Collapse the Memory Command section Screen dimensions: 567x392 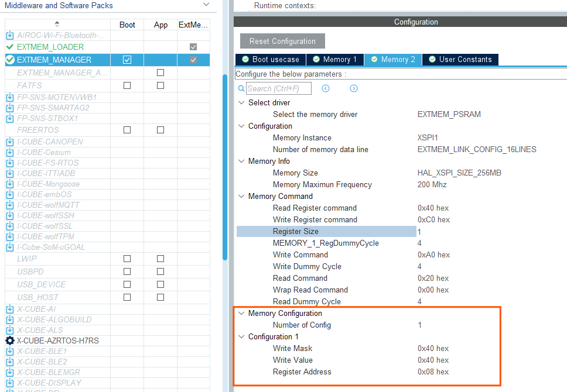[241, 196]
